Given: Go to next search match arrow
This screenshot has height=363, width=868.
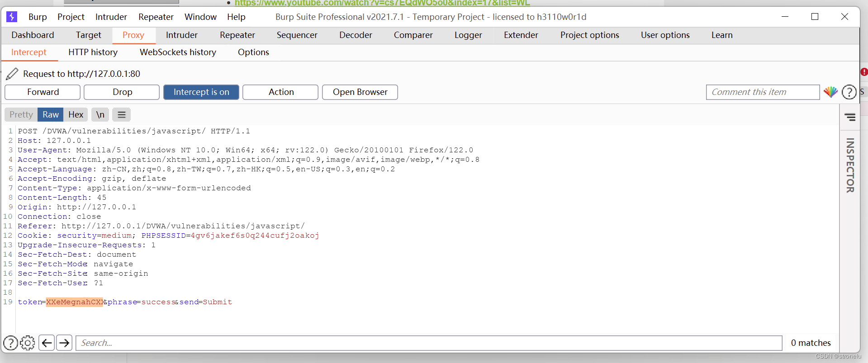Looking at the screenshot, I should click(64, 343).
